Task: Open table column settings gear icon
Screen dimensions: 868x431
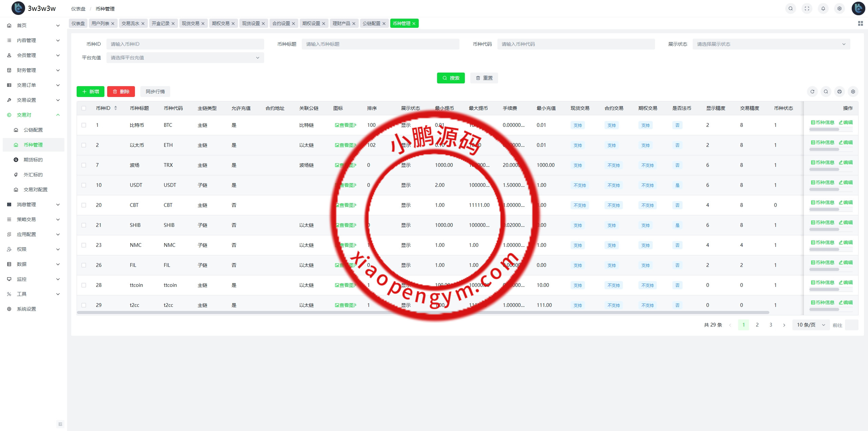Action: pos(853,92)
